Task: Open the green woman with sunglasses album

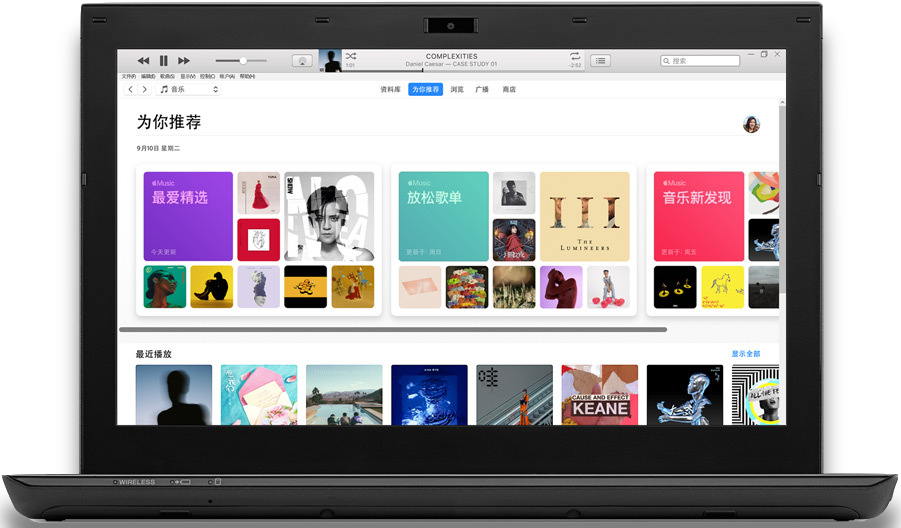Action: point(165,287)
